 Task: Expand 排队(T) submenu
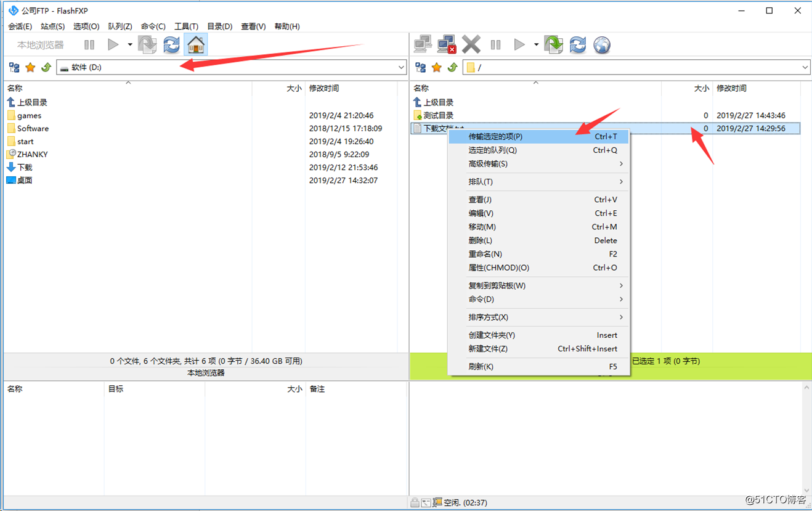(538, 182)
